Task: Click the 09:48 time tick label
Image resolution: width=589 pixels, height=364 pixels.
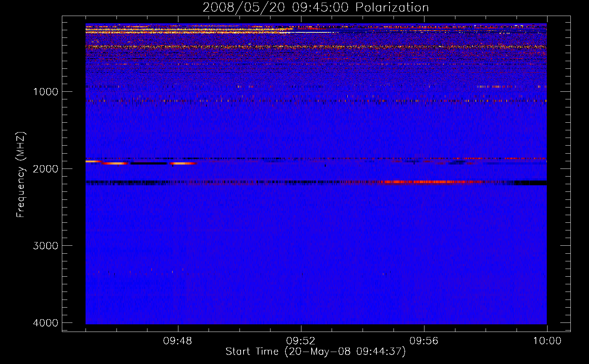Action: (x=178, y=341)
